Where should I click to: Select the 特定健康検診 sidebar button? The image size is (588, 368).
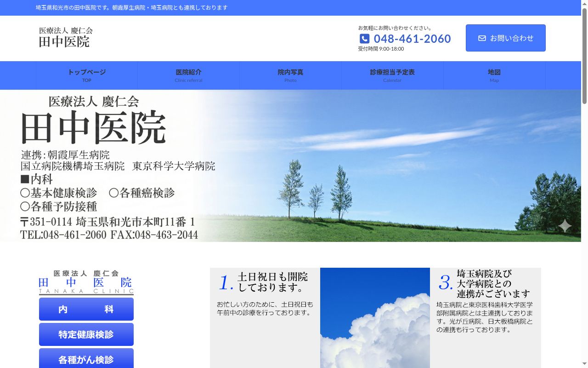tap(86, 334)
